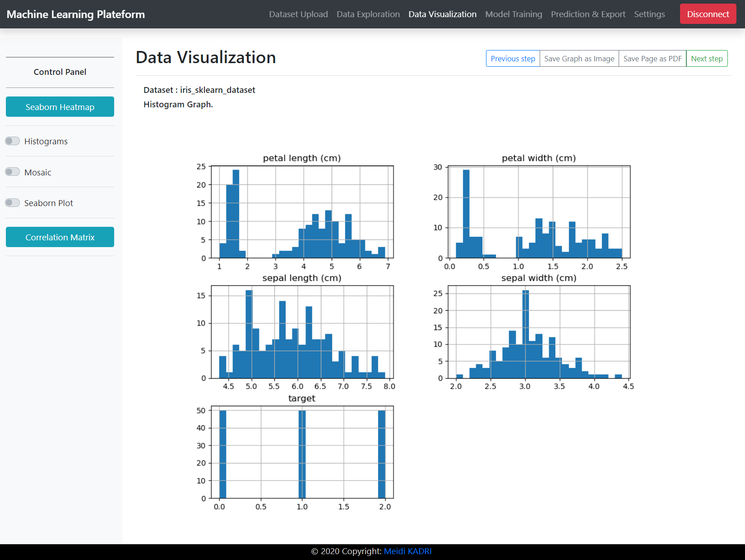The height and width of the screenshot is (560, 745).
Task: Enable the Mosaic toggle
Action: point(12,172)
